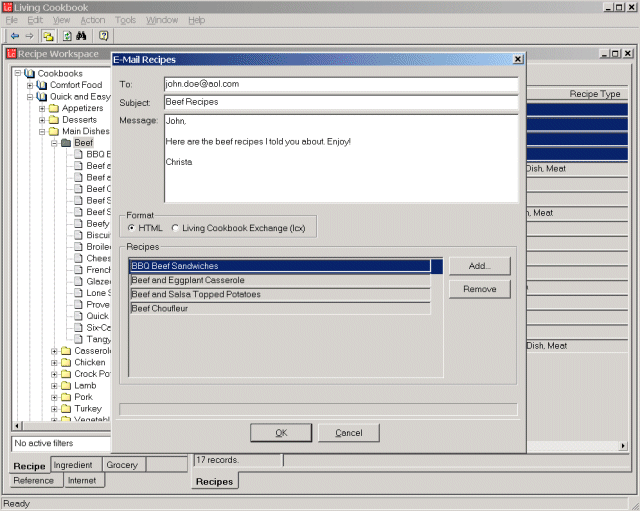Click the Add... button
The image size is (640, 511).
pos(480,266)
